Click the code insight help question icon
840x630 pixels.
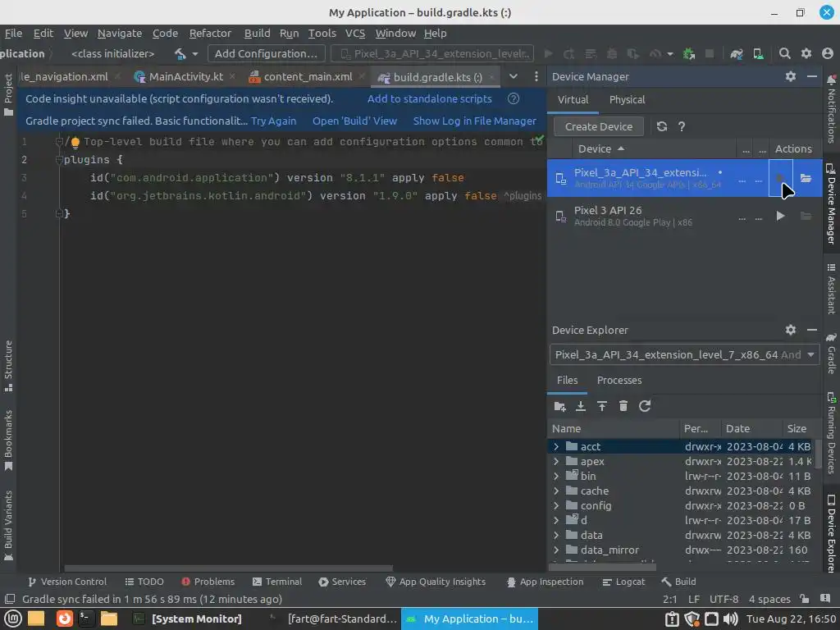[514, 98]
